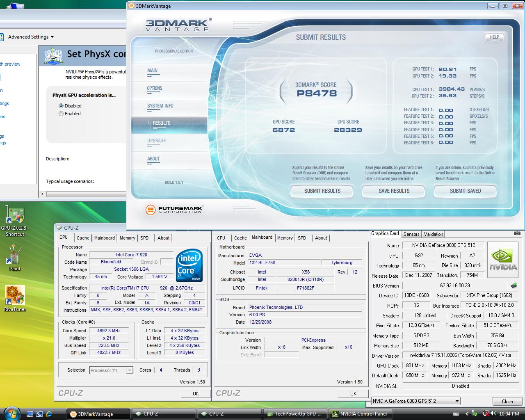This screenshot has width=525, height=420.
Task: Click the SUBMIT SAVED button
Action: (465, 191)
